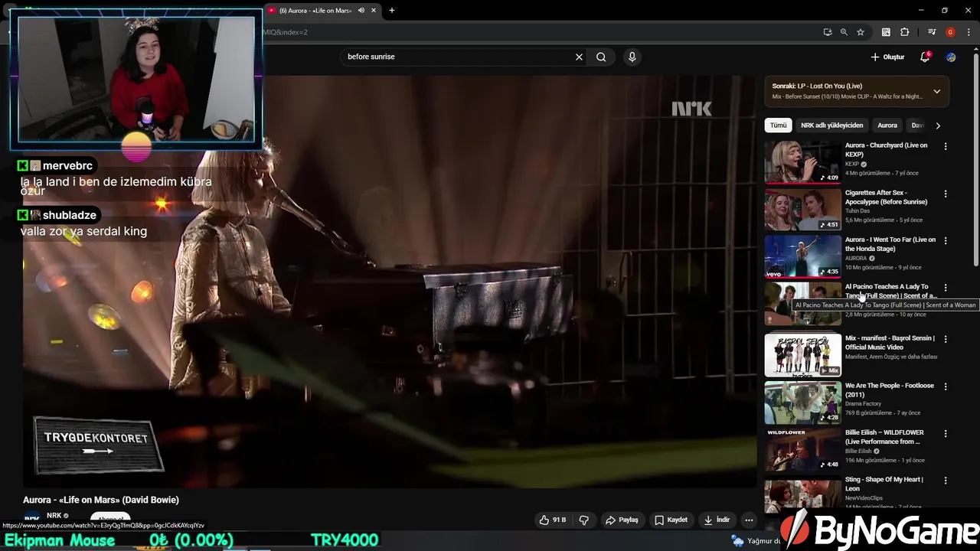
Task: Open Mix manifest Başrol Sensin title
Action: point(890,343)
